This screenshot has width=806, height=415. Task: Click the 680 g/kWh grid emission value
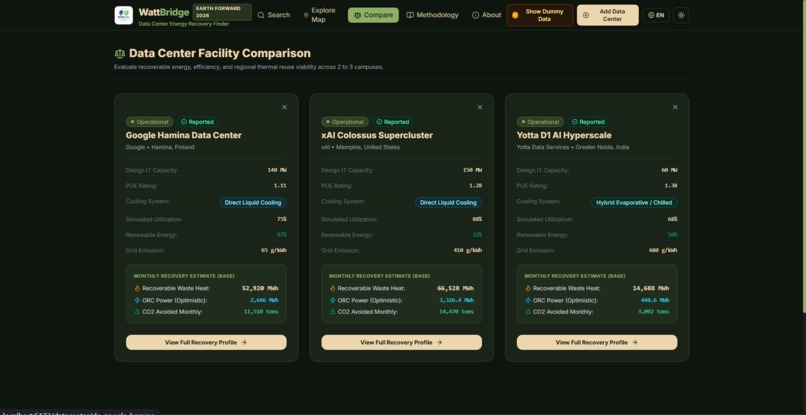click(x=663, y=250)
